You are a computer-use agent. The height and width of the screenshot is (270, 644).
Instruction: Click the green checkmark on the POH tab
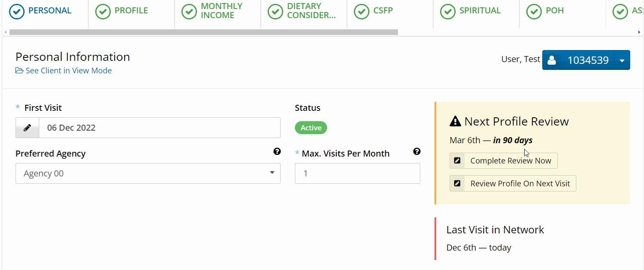click(x=534, y=12)
